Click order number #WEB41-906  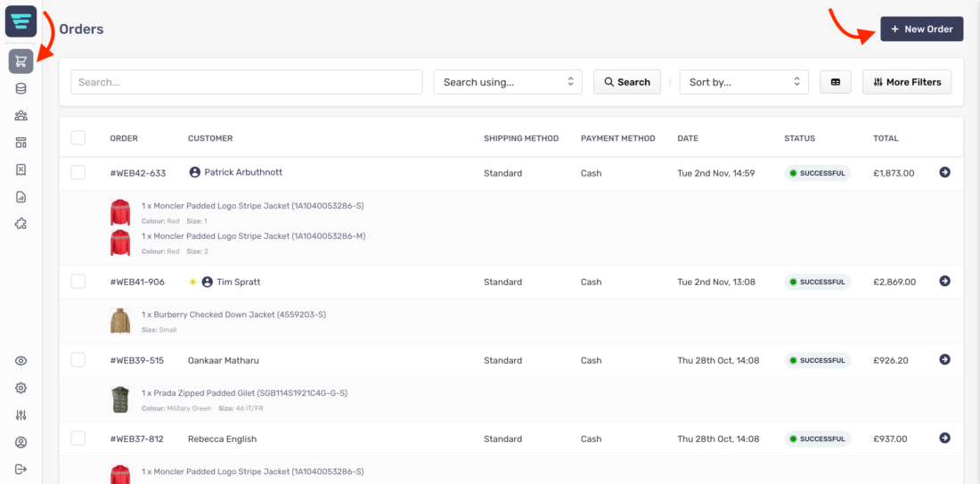coord(137,282)
